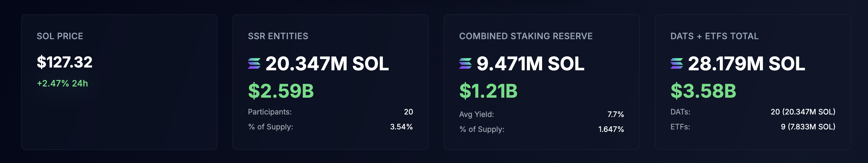Click the DATS + ETFS TOTAL heading
The width and height of the screenshot is (868, 163).
coord(714,36)
